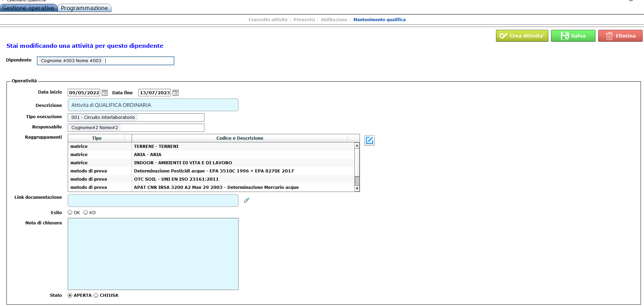Viewport: 644px width, 306px height.
Task: Delete activity using Elimina button
Action: pyautogui.click(x=620, y=36)
